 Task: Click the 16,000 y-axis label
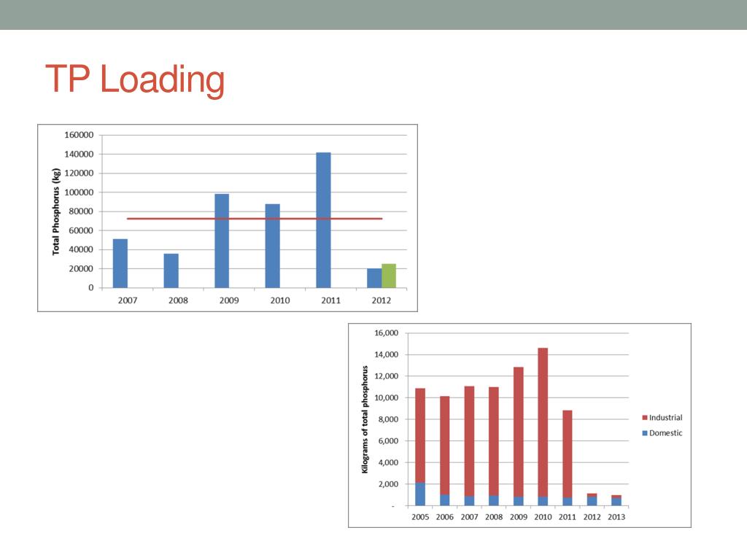(x=386, y=332)
